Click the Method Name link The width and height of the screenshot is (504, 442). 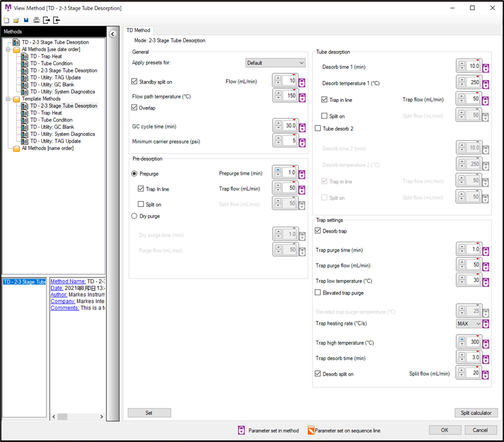[x=67, y=282]
